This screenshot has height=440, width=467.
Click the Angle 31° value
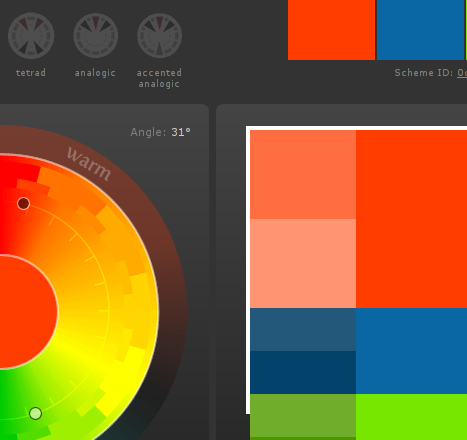tap(181, 132)
